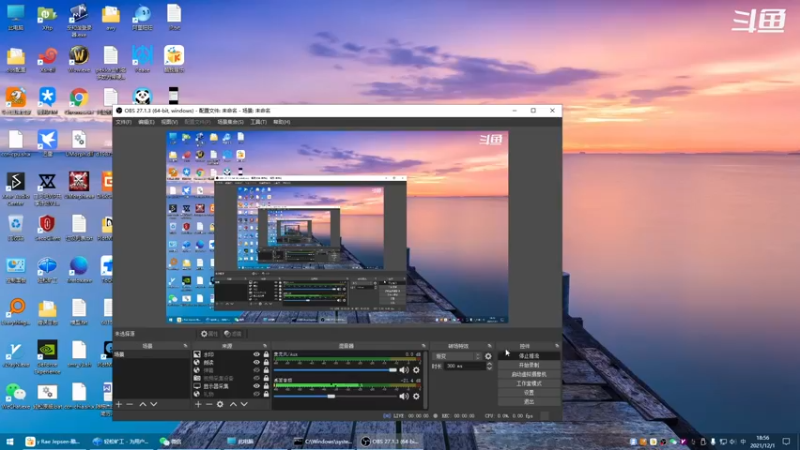800x450 pixels.
Task: Open the Windows Start button
Action: (x=10, y=441)
